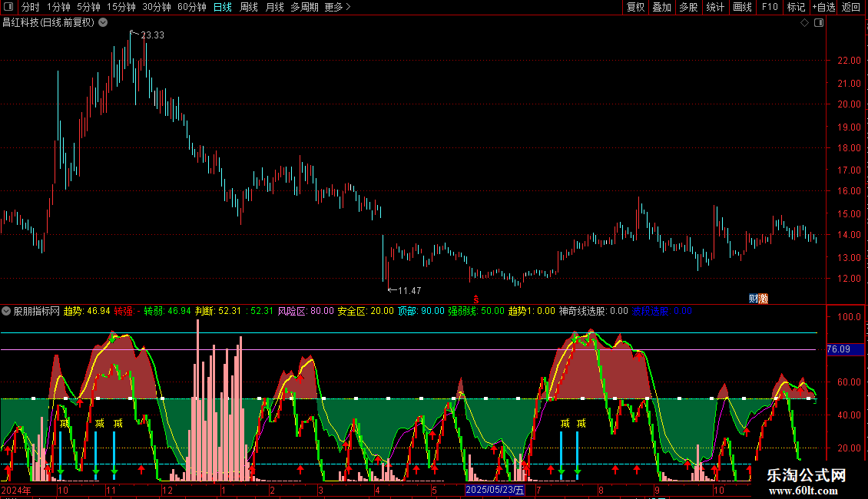The image size is (868, 499).
Task: Click the 76.09 value label on axis
Action: coord(838,349)
